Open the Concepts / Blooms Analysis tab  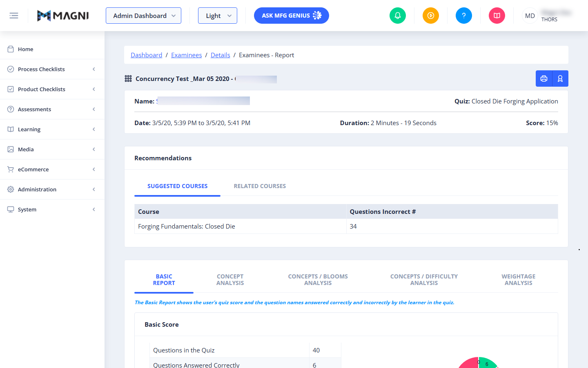(x=318, y=280)
